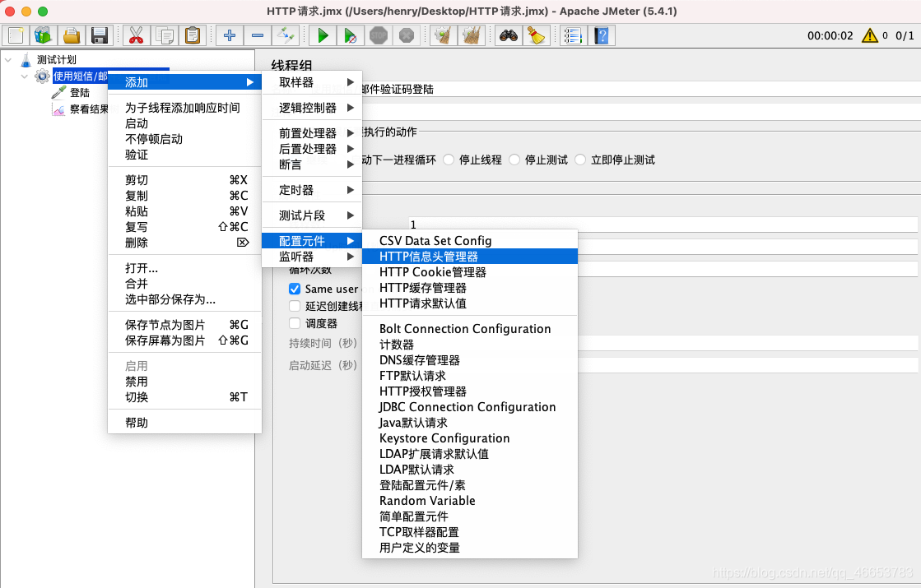Click the plus Expand all icon
Screen dimensions: 921x588
[x=229, y=36]
